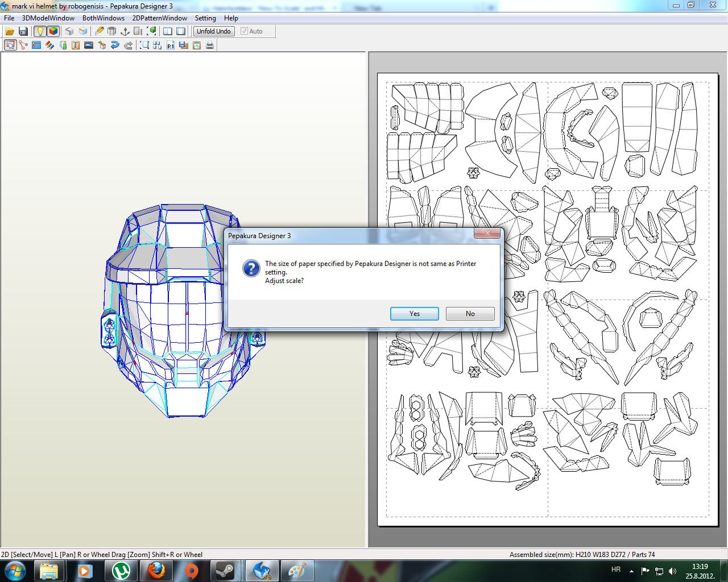
Task: Switch to split-window layout icon
Action: [x=168, y=31]
